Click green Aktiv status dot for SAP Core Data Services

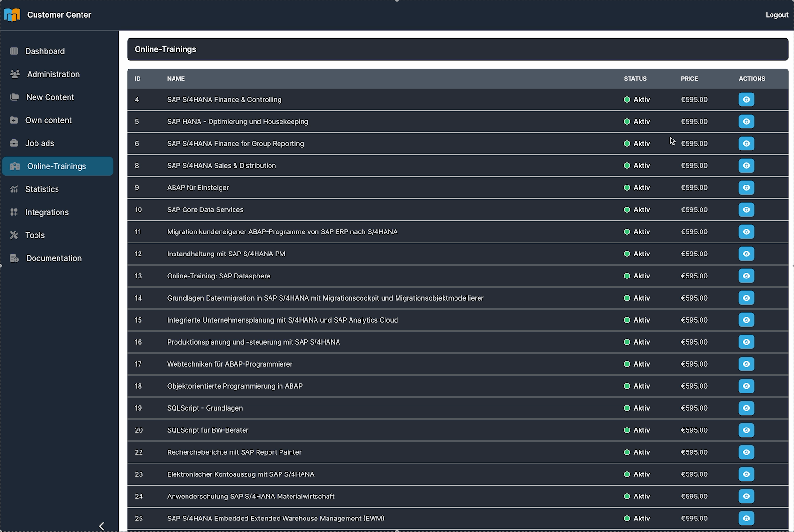tap(627, 210)
